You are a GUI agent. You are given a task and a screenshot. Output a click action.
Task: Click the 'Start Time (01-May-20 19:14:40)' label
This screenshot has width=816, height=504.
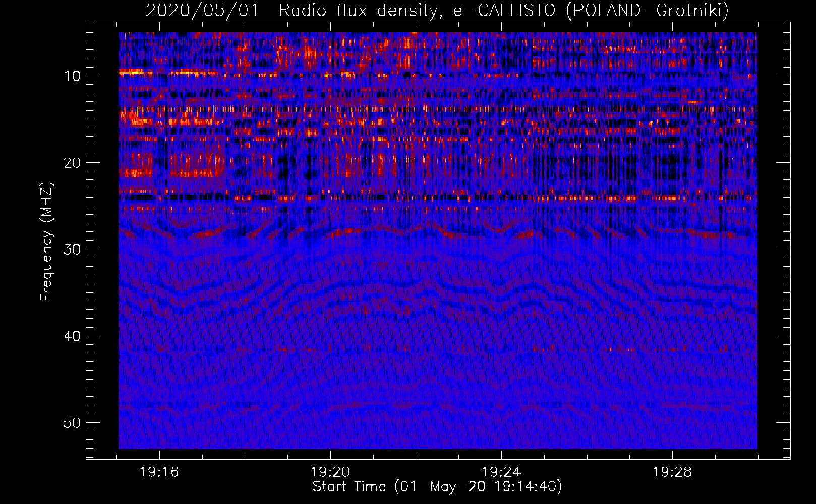click(x=437, y=487)
